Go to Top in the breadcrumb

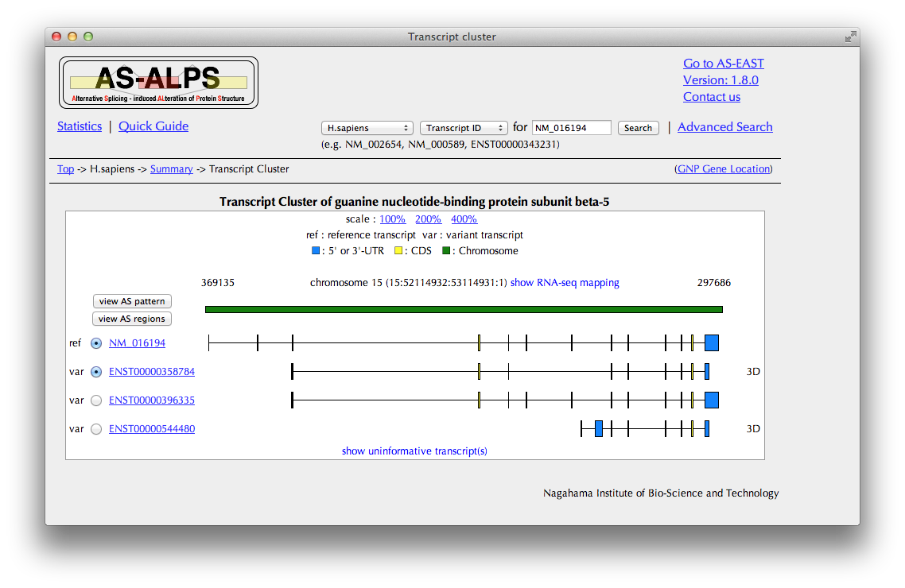(65, 169)
